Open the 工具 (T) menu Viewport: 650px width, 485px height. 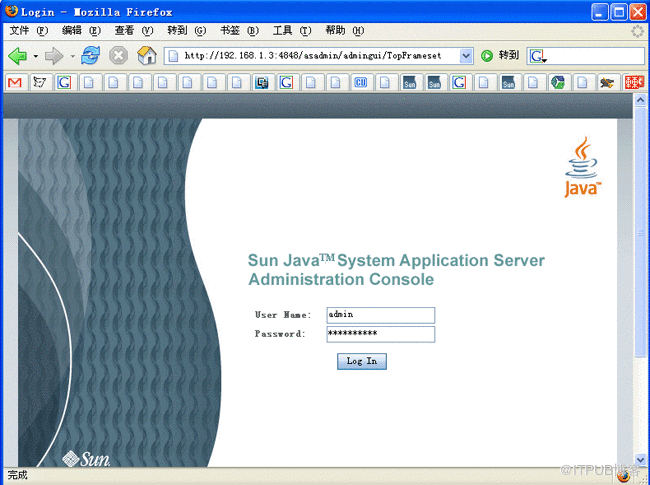(x=292, y=31)
